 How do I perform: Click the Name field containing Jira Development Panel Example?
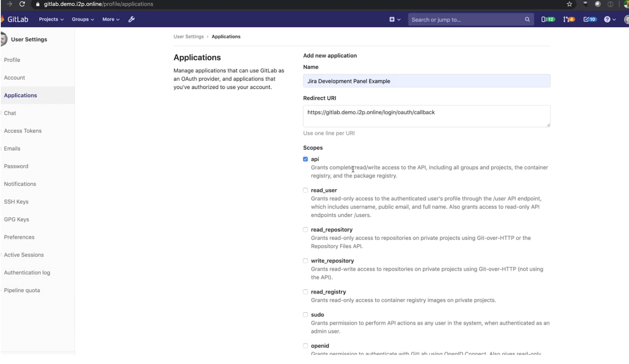[x=427, y=81]
